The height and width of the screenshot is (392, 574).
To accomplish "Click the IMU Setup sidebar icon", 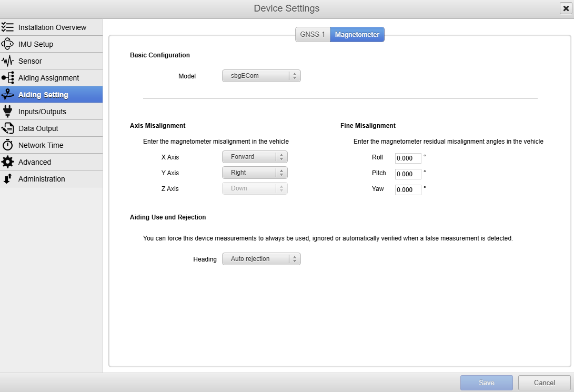I will point(8,44).
